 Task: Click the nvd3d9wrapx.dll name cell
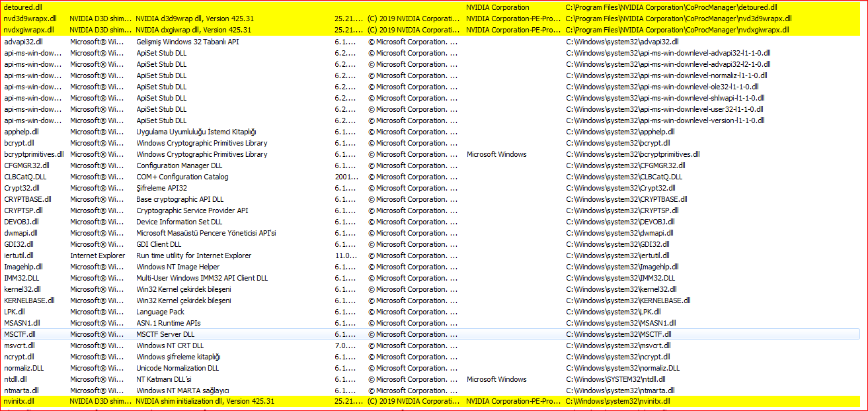point(30,19)
